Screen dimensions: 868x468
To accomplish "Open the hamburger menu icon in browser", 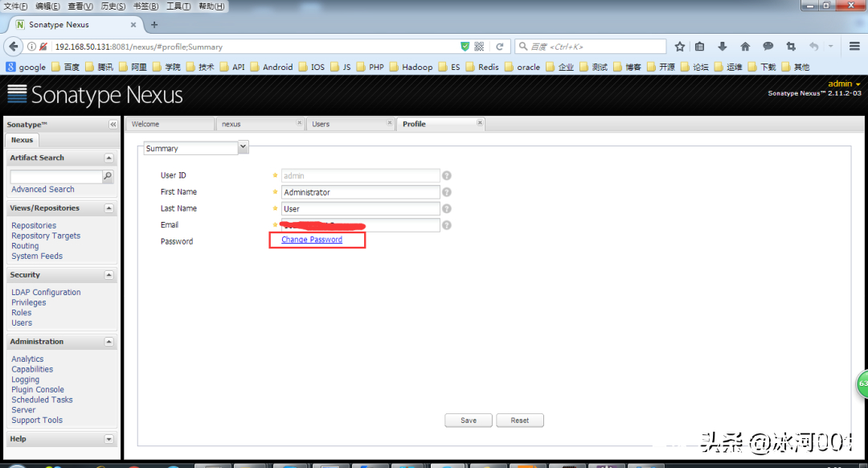I will click(854, 47).
